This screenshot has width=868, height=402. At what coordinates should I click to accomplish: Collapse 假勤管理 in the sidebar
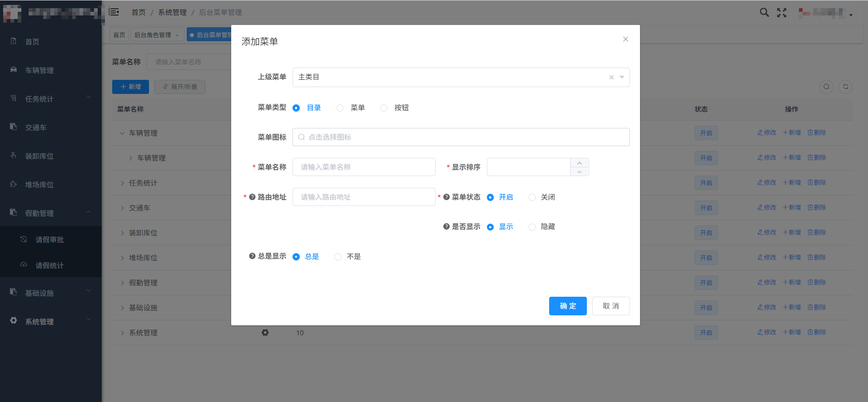pos(51,213)
